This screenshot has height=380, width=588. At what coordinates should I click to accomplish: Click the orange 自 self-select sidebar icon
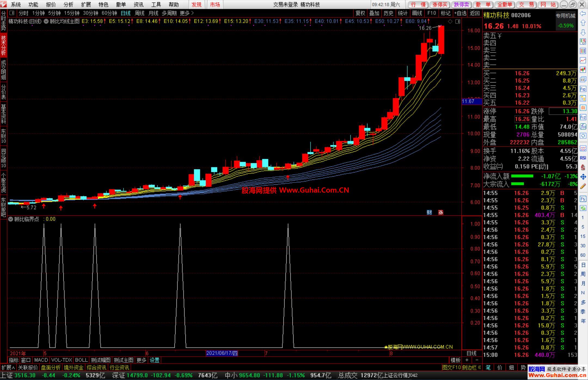(583, 108)
